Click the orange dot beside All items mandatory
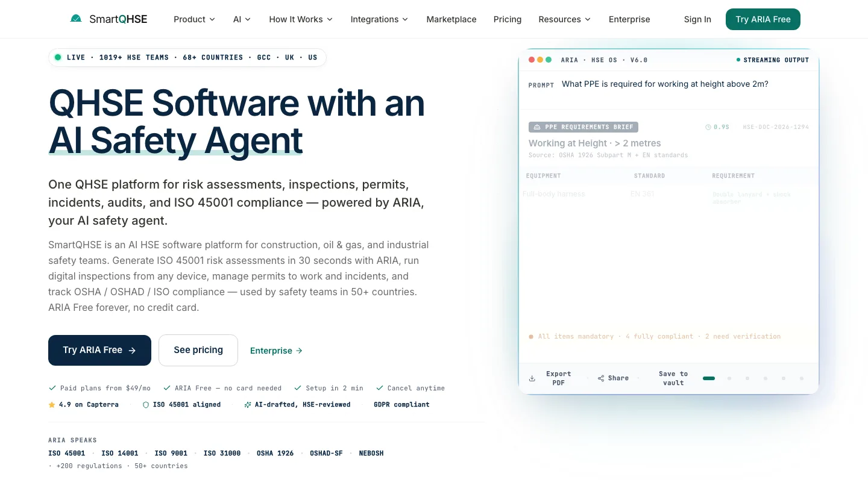The image size is (868, 488). point(531,337)
